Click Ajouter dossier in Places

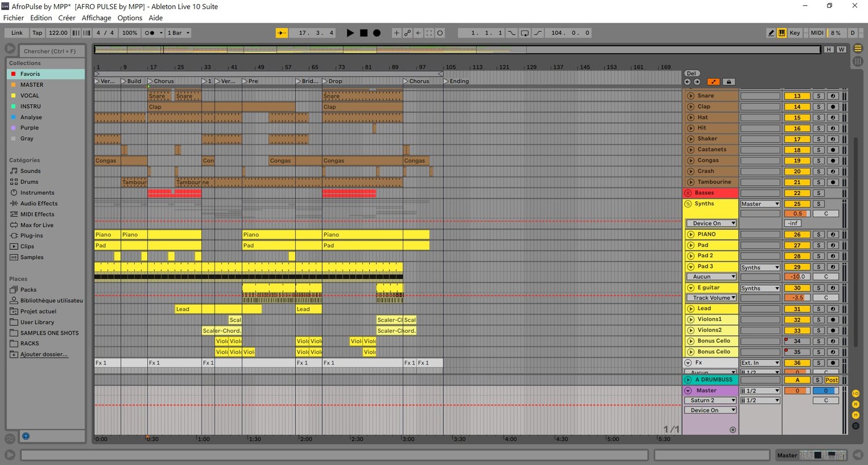coord(44,355)
